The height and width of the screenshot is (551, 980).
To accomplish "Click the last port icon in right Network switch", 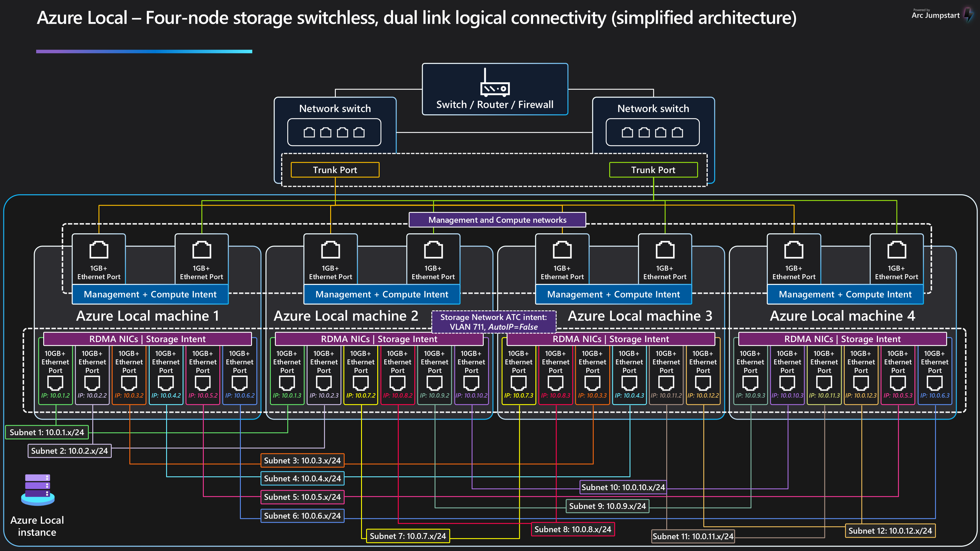I will click(x=677, y=132).
